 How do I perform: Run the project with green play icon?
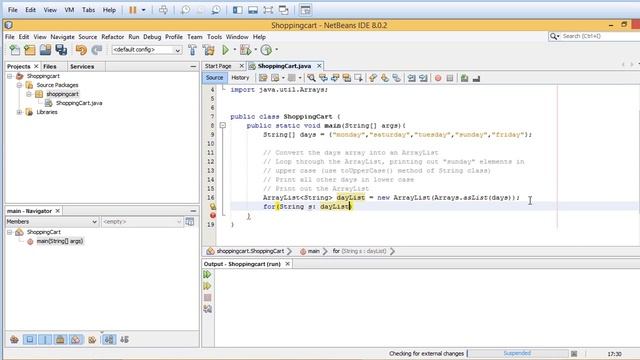(x=225, y=50)
